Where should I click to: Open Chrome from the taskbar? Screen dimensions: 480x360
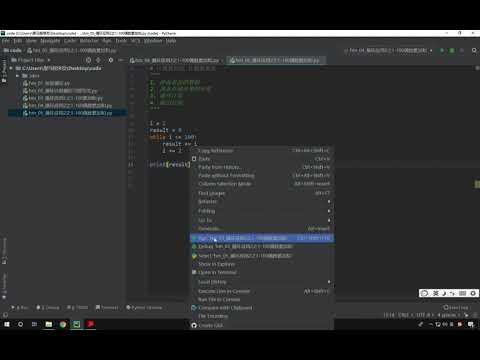coord(63,324)
